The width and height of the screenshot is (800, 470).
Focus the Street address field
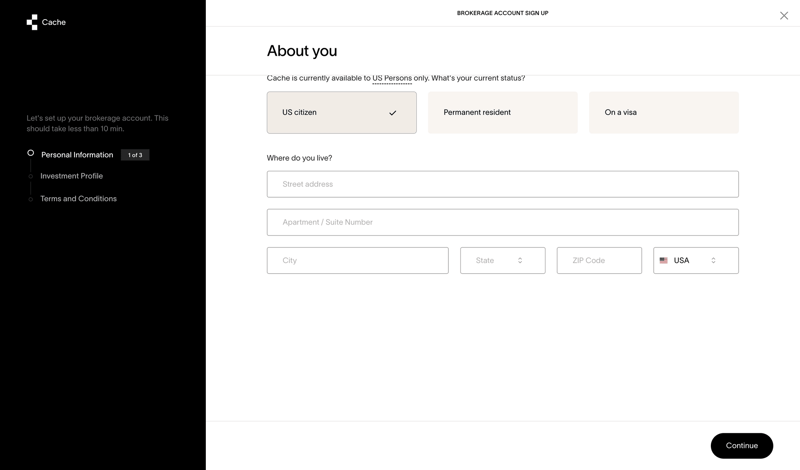coord(502,184)
